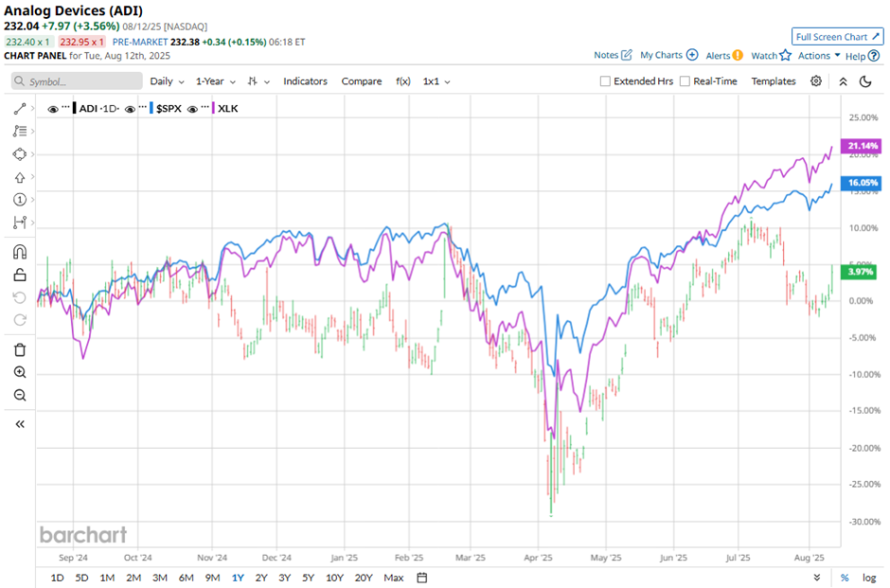Viewport: 890px width, 588px height.
Task: Switch to dark mode moon icon
Action: [x=865, y=81]
